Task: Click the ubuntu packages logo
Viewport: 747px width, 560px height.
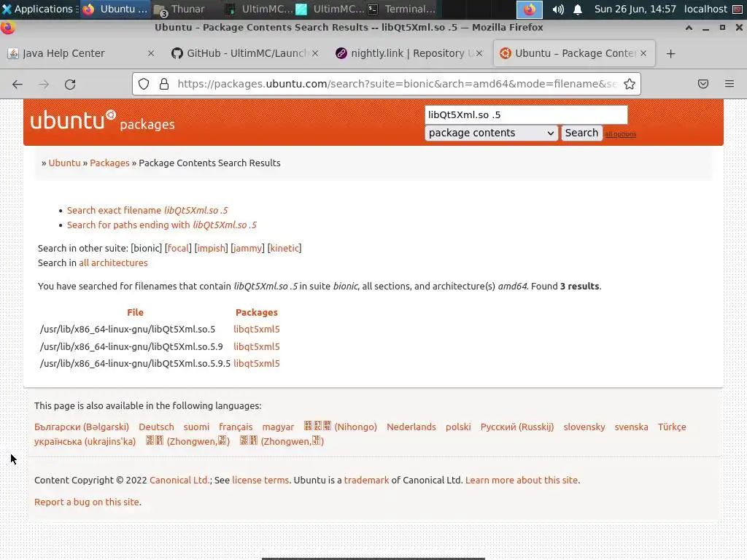Action: [102, 121]
